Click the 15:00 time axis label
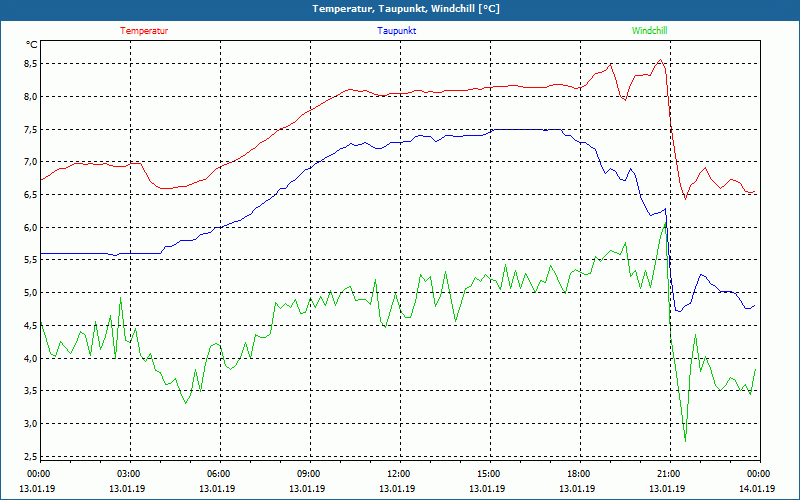 click(488, 474)
